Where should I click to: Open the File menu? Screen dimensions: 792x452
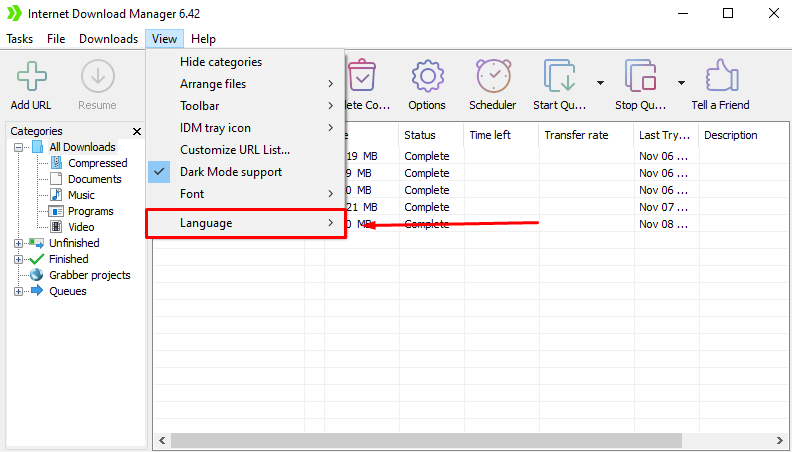tap(56, 39)
